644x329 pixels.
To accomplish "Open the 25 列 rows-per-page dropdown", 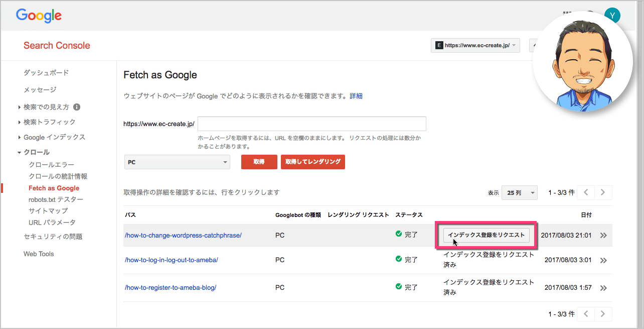I will 520,192.
